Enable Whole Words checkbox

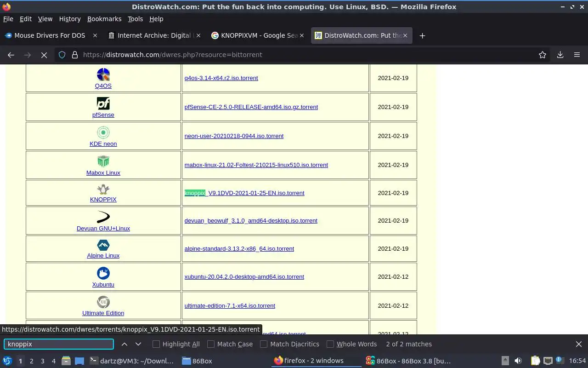point(330,344)
